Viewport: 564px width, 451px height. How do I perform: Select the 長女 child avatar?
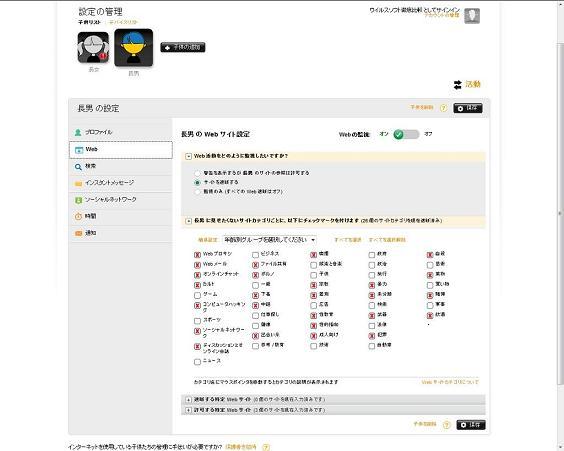click(93, 47)
